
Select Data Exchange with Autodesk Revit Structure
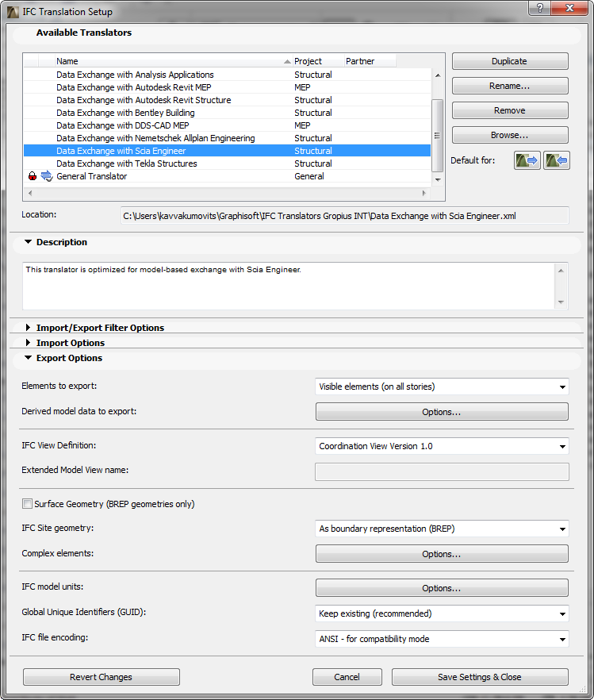pyautogui.click(x=227, y=100)
